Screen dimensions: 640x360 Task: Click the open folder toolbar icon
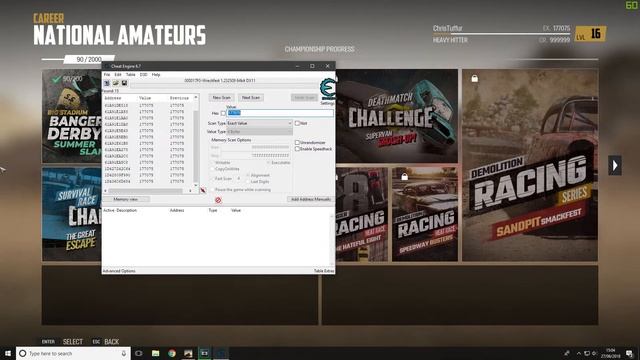116,83
